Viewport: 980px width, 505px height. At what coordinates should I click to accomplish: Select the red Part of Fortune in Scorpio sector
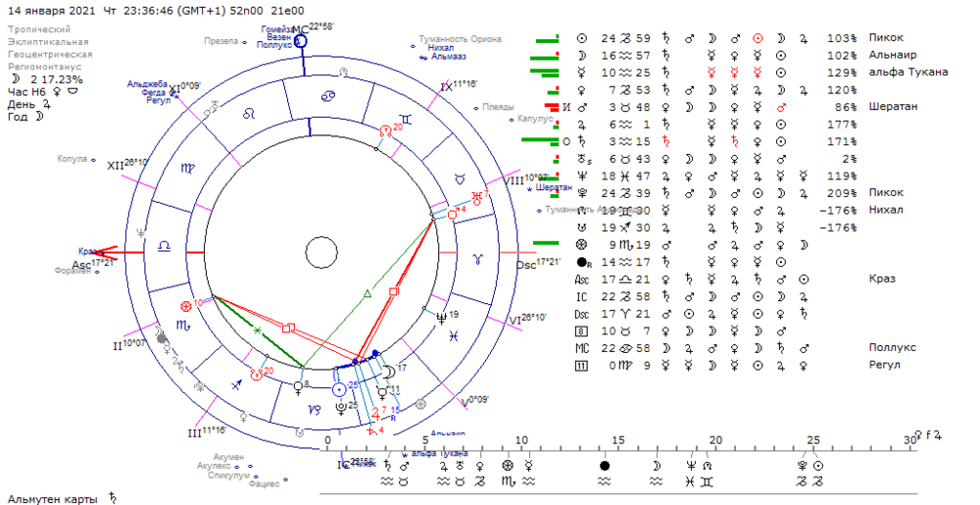pyautogui.click(x=185, y=306)
